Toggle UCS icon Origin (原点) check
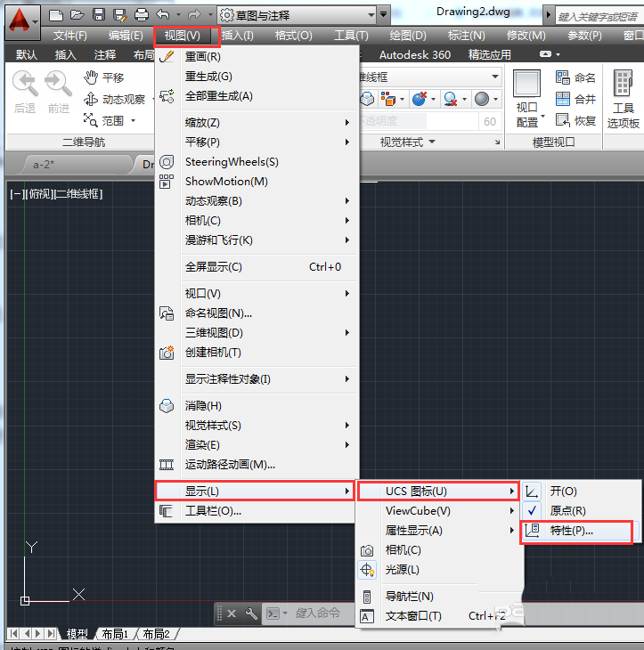Image resolution: width=644 pixels, height=650 pixels. [x=580, y=511]
